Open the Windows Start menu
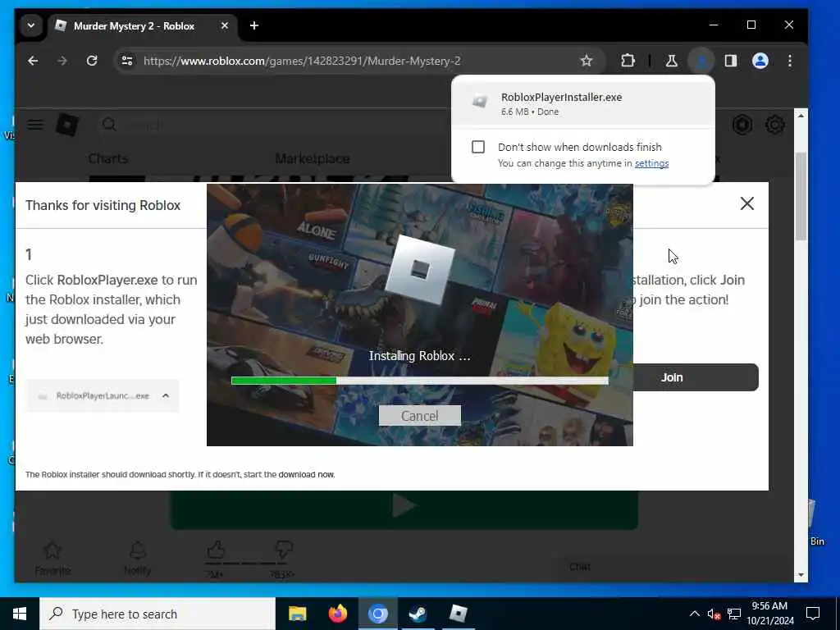This screenshot has width=840, height=630. pos(20,614)
